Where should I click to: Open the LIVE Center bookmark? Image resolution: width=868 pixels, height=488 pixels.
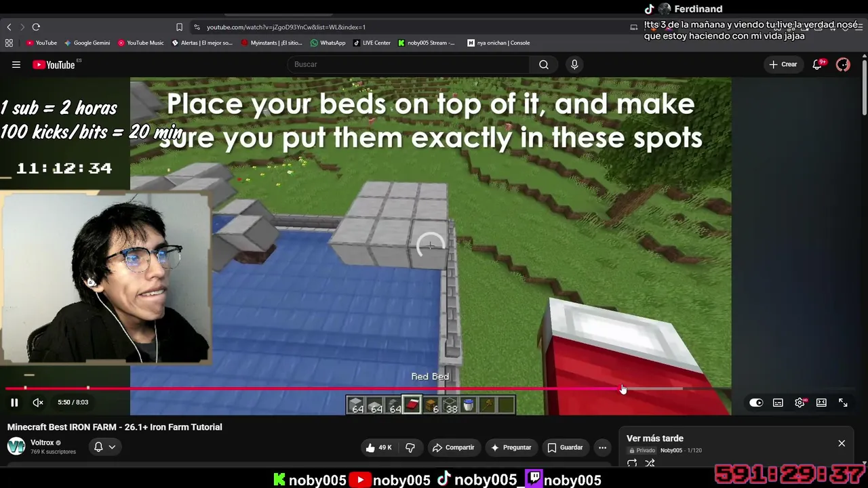(x=372, y=43)
